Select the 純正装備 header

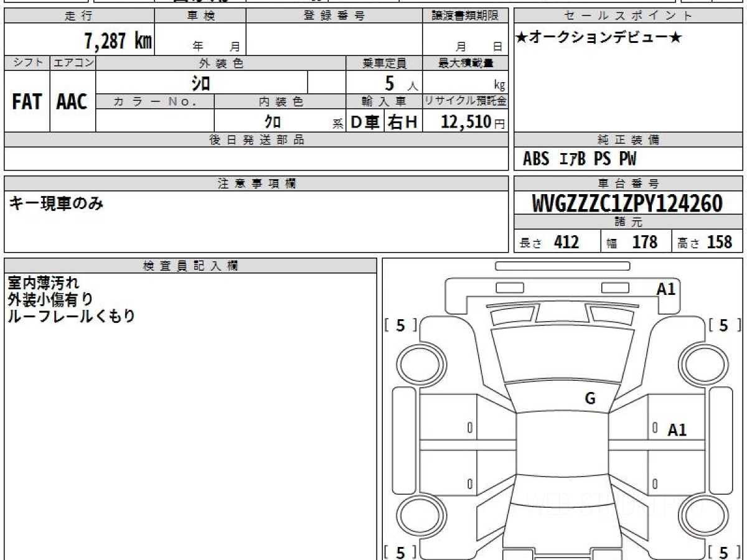629,140
